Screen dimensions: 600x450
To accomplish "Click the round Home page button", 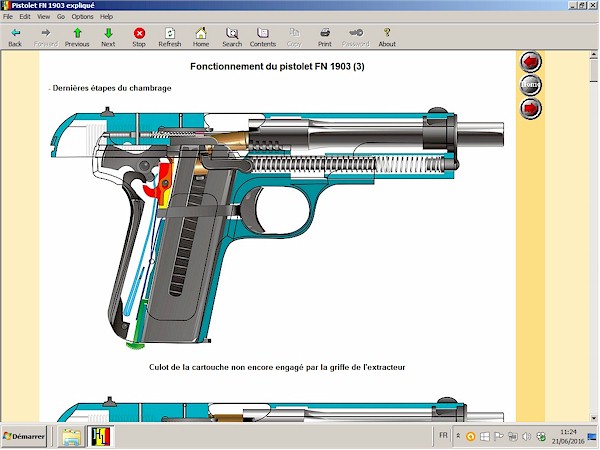I will [530, 85].
